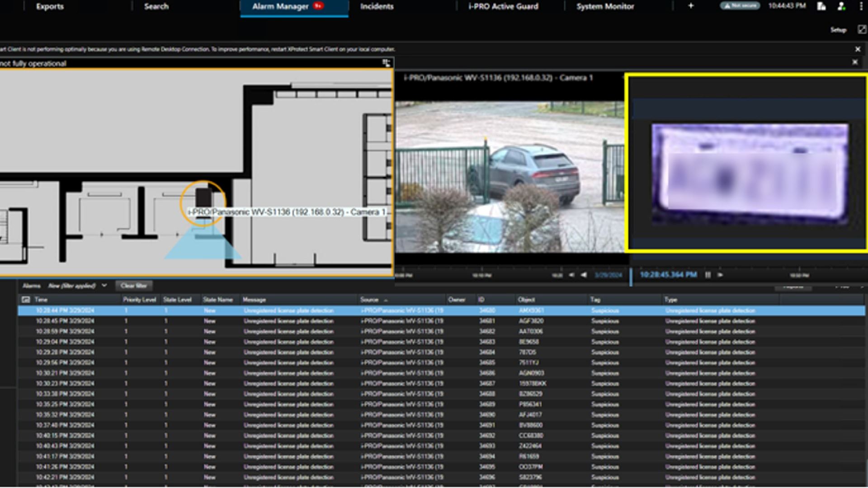Image resolution: width=868 pixels, height=488 pixels.
Task: Sort by Object column header
Action: (526, 300)
